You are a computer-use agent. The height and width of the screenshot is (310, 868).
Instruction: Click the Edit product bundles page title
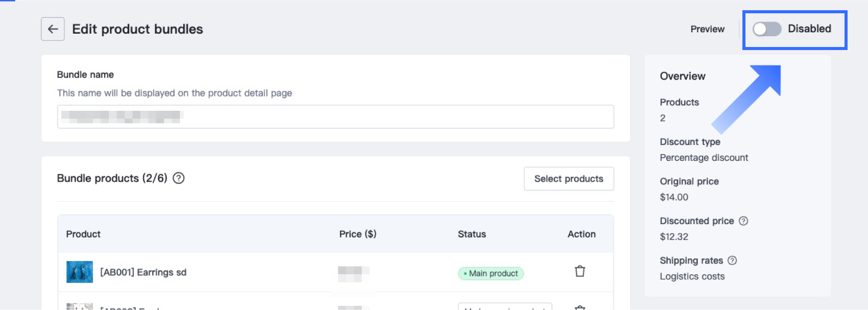tap(137, 29)
